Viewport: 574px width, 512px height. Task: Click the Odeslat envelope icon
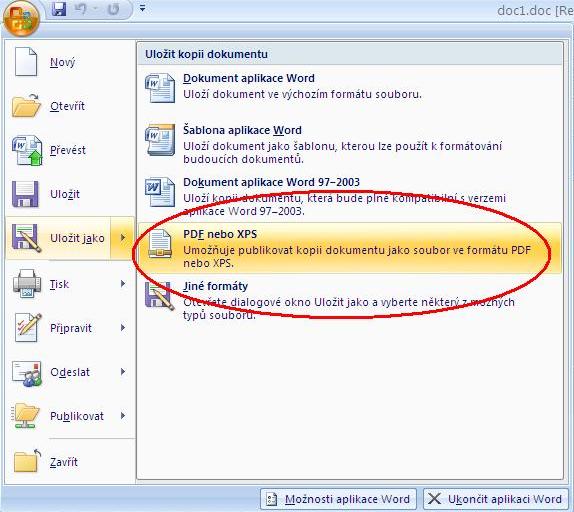[27, 373]
